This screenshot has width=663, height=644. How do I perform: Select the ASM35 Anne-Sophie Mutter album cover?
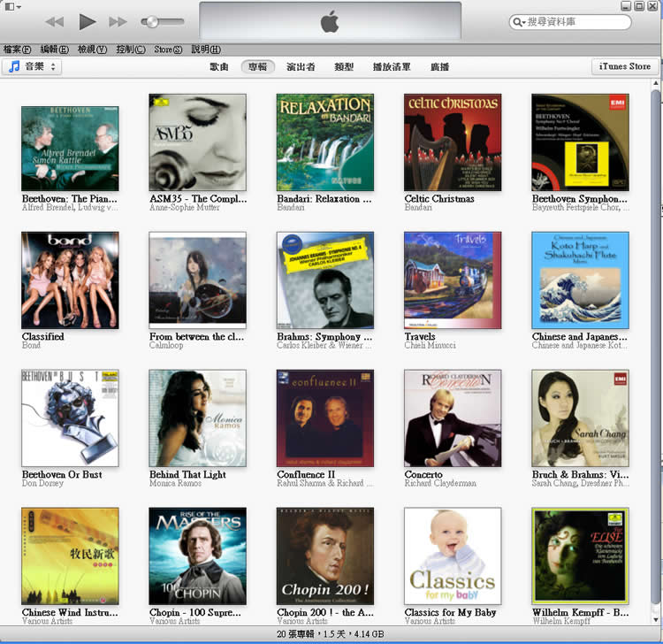(x=197, y=142)
